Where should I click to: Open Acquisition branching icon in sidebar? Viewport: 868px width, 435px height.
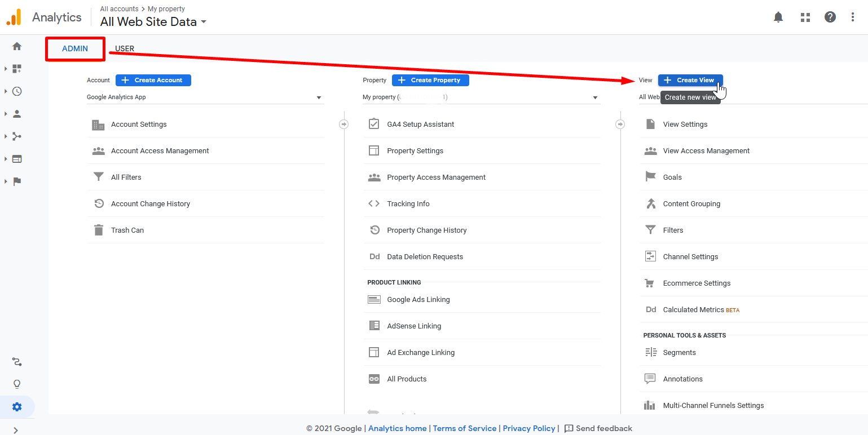pyautogui.click(x=17, y=136)
